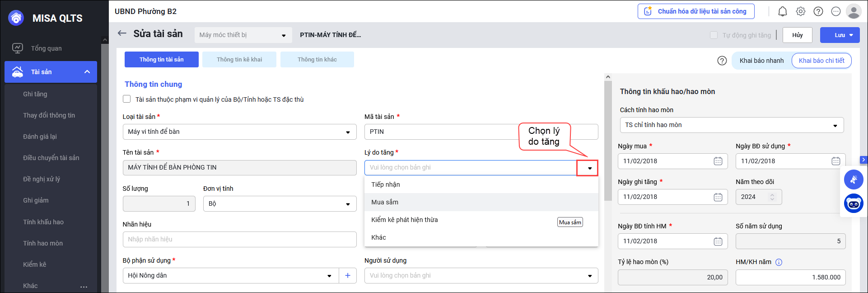Switch to the Thông tin kê khai tab
The image size is (868, 293).
click(239, 60)
